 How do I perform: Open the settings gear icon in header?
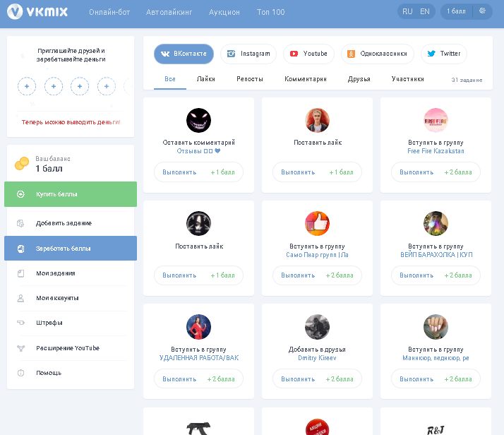[x=482, y=11]
